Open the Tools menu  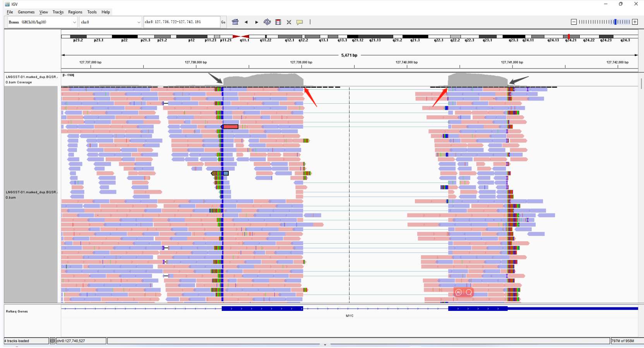point(92,12)
